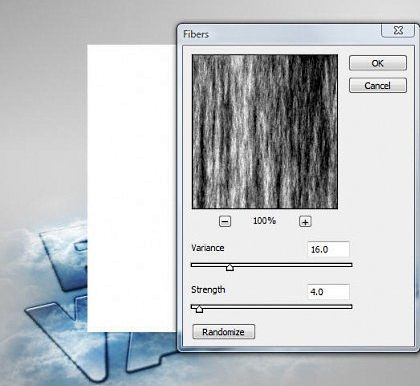
Task: Click the 100% zoom level label
Action: pyautogui.click(x=264, y=221)
